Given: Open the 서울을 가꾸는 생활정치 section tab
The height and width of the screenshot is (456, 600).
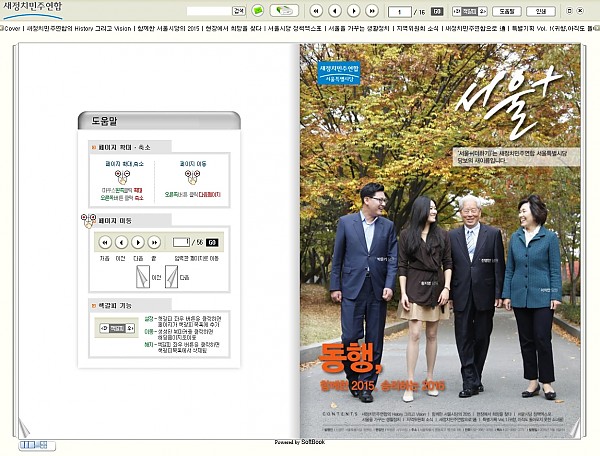Looking at the screenshot, I should pyautogui.click(x=359, y=28).
